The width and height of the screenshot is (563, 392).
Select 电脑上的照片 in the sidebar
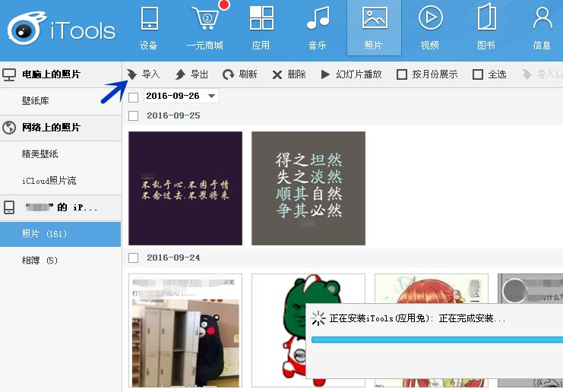coord(61,74)
